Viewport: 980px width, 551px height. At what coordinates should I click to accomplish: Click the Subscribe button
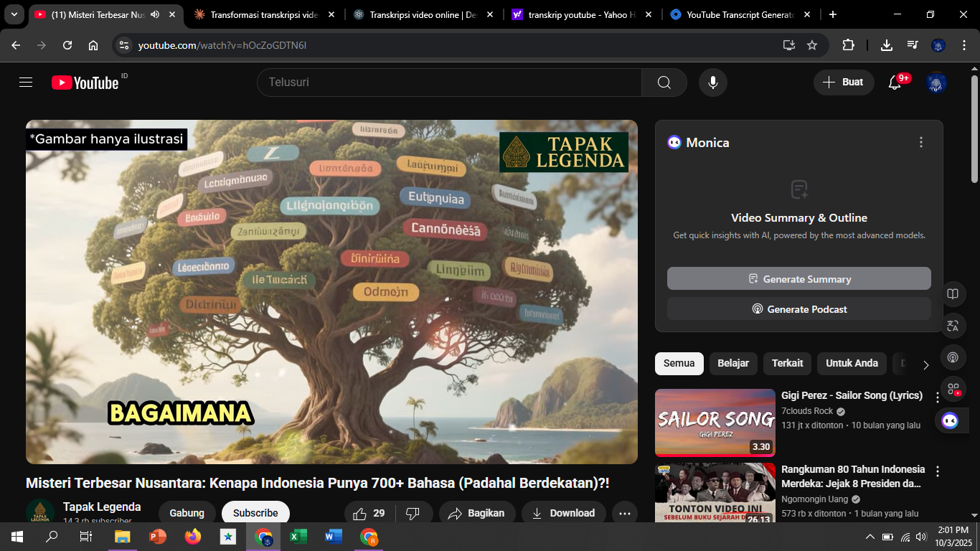(255, 513)
